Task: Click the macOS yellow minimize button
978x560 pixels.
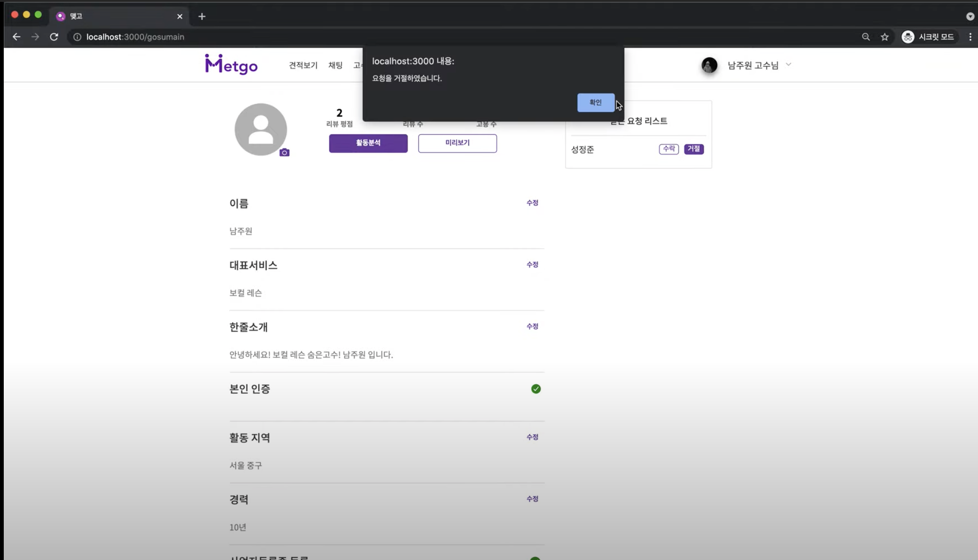Action: (x=26, y=15)
